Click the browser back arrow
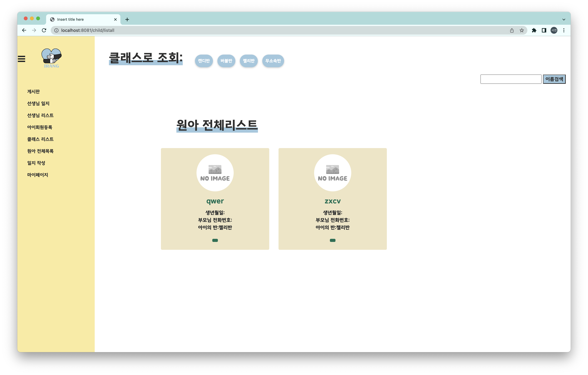Image resolution: width=588 pixels, height=375 pixels. [x=24, y=30]
